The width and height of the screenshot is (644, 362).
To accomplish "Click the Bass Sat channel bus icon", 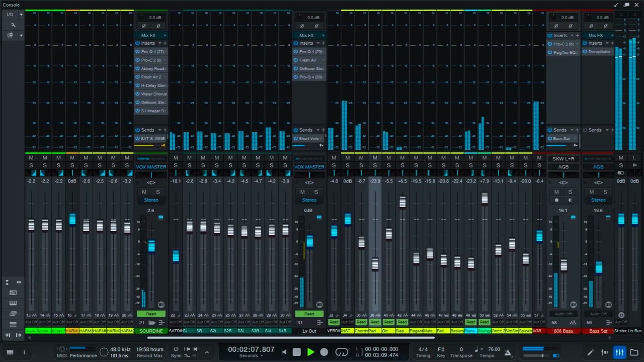I will point(608,323).
